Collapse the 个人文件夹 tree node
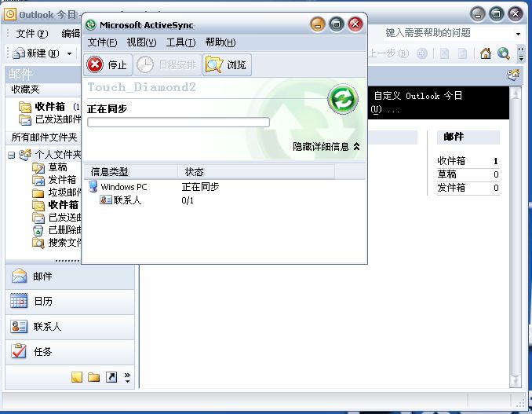 11,156
